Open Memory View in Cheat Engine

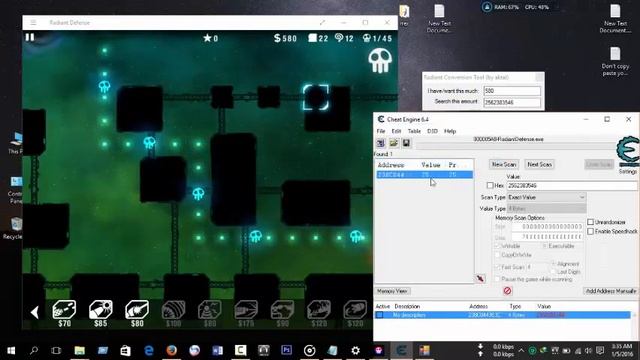point(392,291)
